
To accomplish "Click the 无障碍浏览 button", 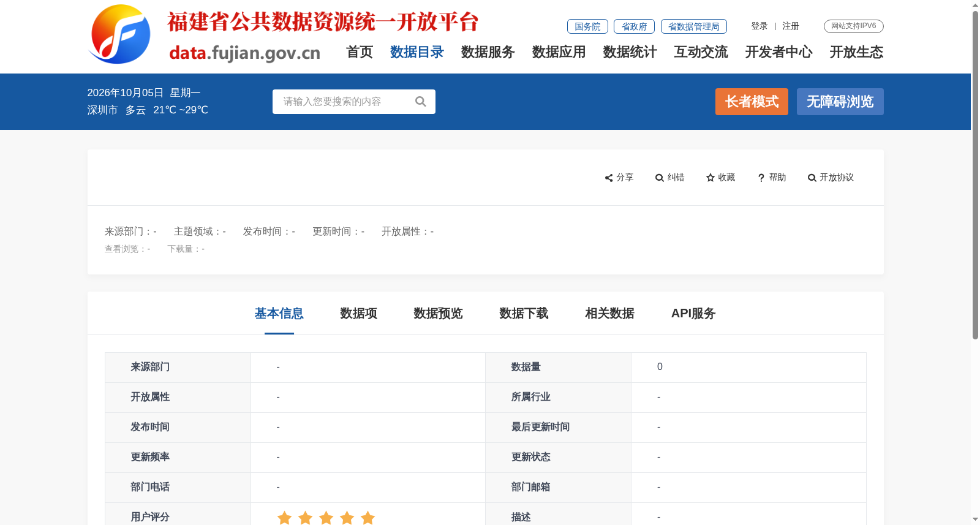I will (x=840, y=102).
